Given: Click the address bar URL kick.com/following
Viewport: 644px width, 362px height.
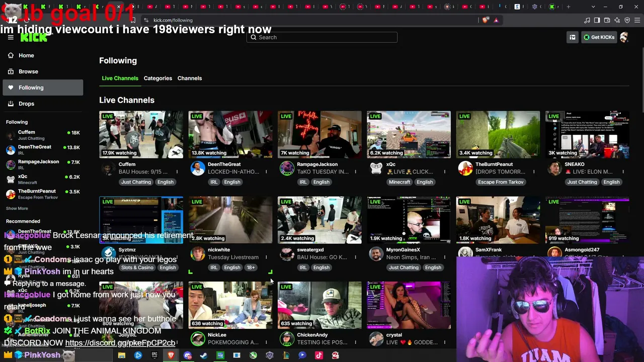Looking at the screenshot, I should (173, 20).
